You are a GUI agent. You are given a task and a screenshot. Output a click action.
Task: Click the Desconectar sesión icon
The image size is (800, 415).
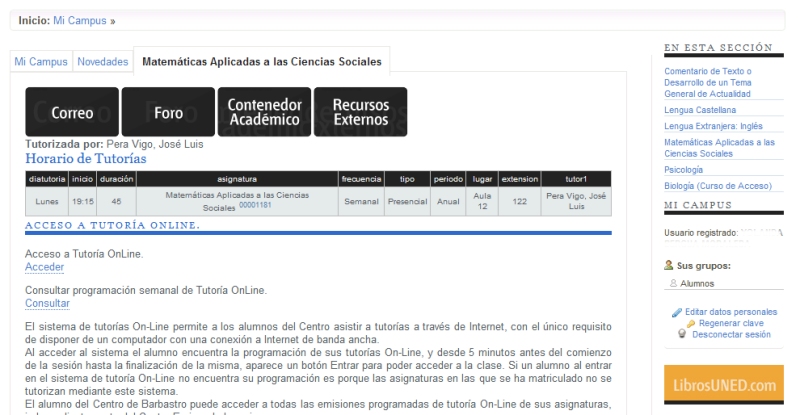(681, 335)
